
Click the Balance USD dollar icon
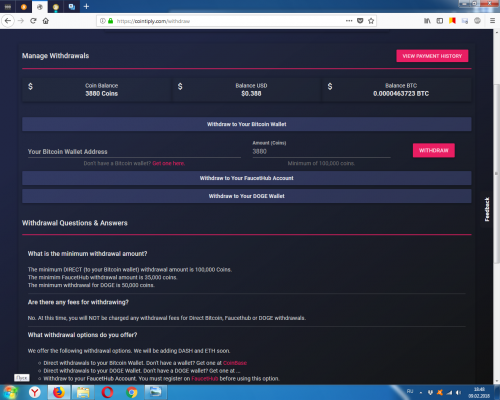coord(180,86)
